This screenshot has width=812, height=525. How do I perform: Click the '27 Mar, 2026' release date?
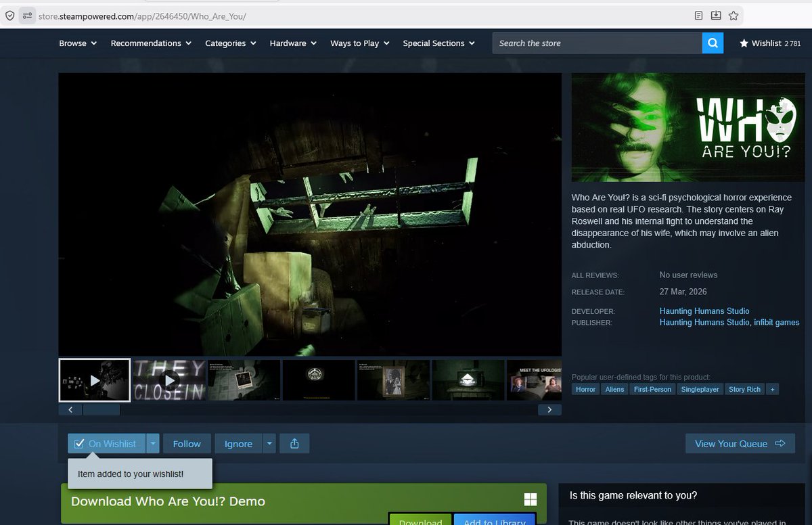683,292
